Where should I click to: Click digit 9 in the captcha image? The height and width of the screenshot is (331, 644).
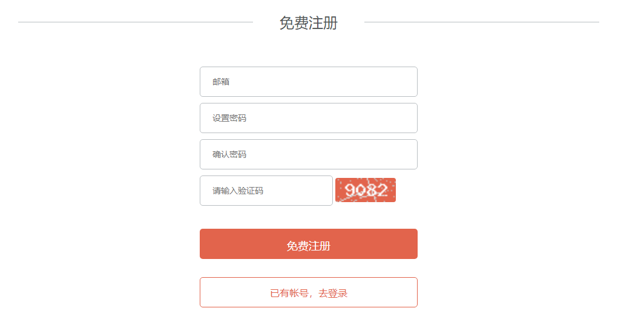pos(350,190)
